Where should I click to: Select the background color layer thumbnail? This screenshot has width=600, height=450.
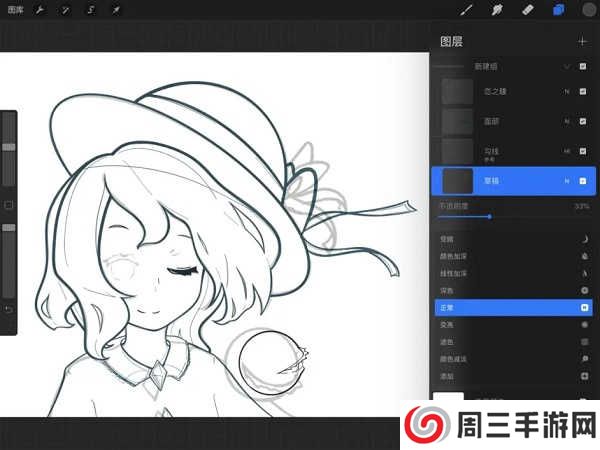[x=448, y=396]
